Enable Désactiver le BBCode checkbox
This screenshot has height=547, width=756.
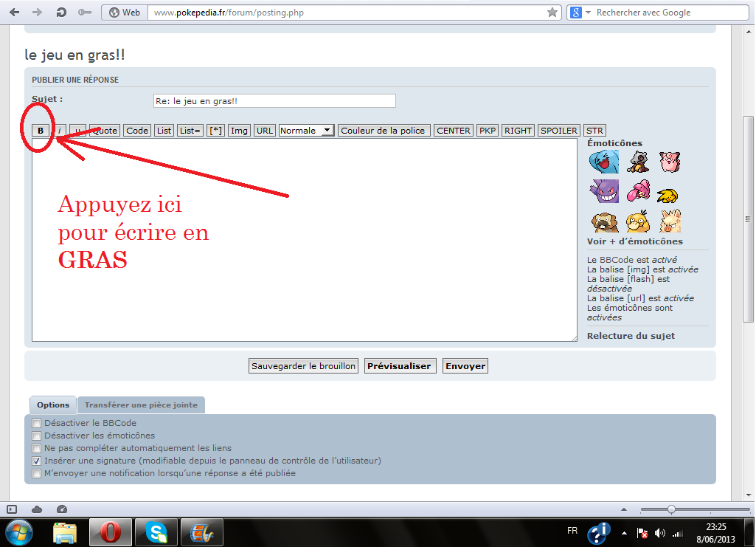[37, 424]
